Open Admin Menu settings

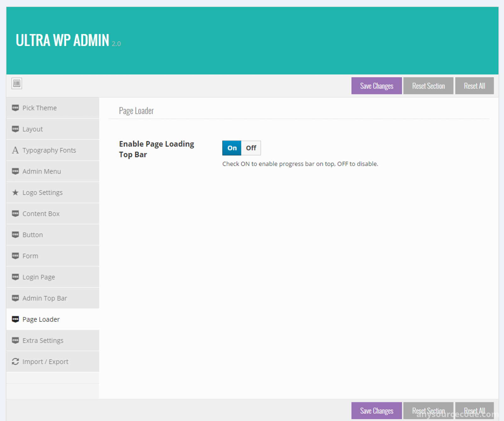tap(53, 171)
